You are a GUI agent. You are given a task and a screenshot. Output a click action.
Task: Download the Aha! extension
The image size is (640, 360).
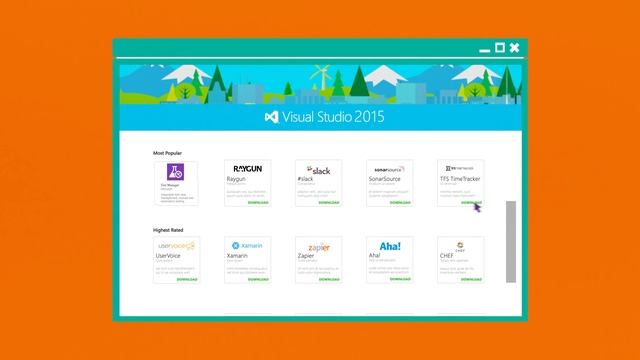pos(400,279)
